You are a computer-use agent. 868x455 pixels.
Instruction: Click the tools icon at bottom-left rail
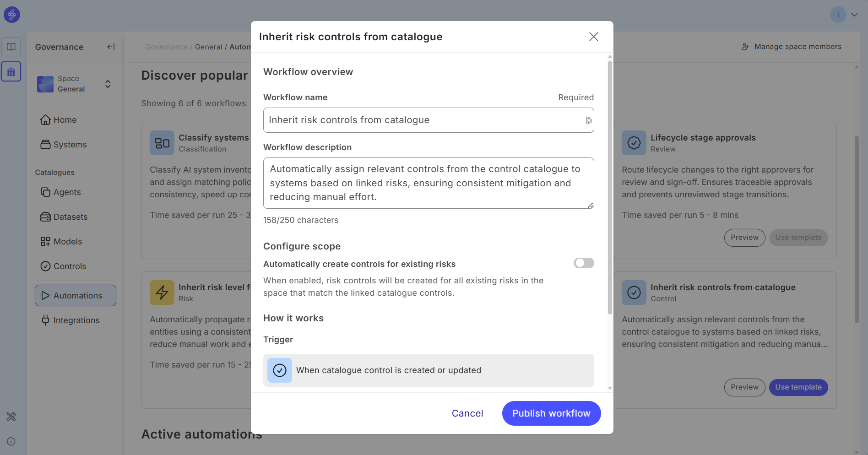pyautogui.click(x=11, y=417)
